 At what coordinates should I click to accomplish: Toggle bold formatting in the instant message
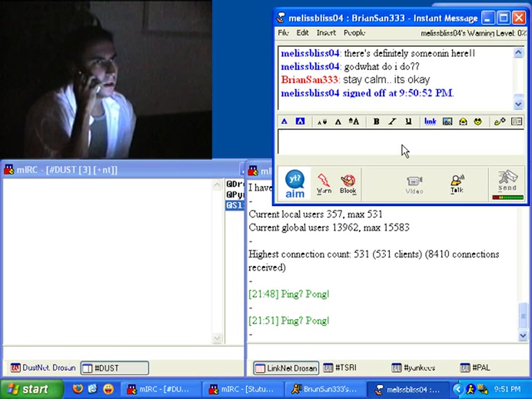[376, 121]
